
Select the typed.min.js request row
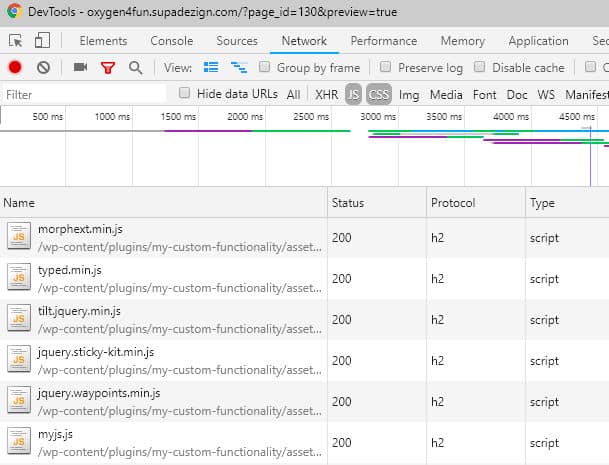(x=165, y=278)
